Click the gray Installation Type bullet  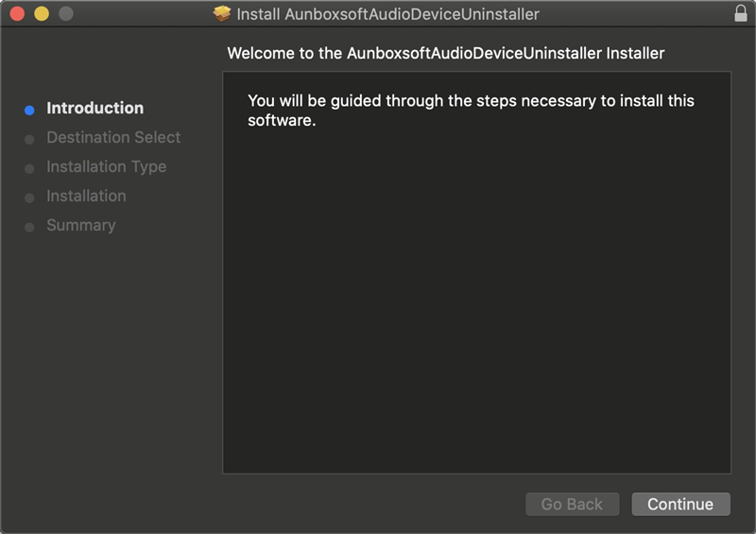(29, 169)
